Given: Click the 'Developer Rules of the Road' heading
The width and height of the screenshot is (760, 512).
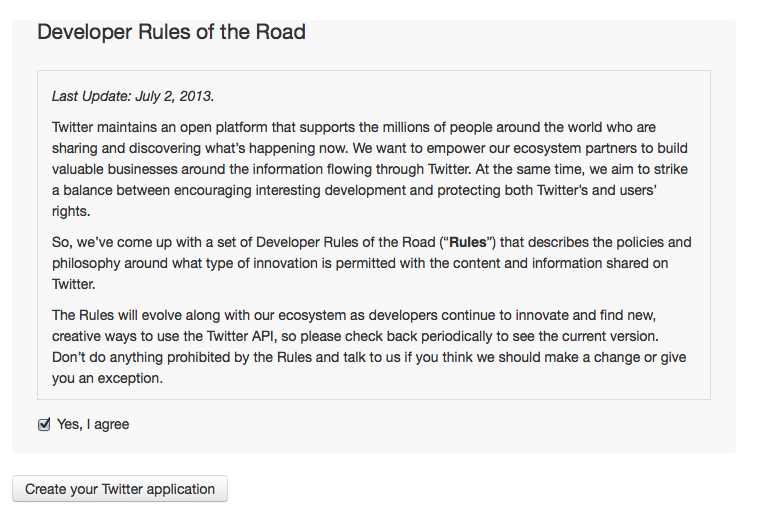Looking at the screenshot, I should tap(171, 32).
